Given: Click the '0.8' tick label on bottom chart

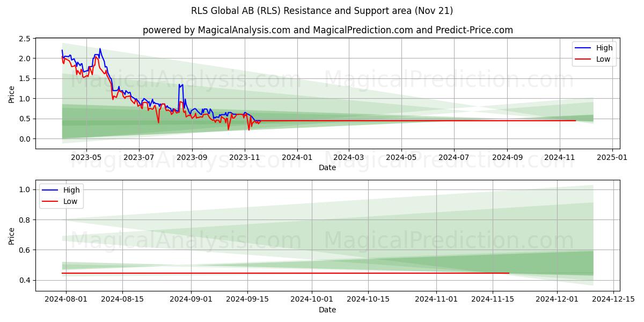Looking at the screenshot, I should (x=24, y=220).
